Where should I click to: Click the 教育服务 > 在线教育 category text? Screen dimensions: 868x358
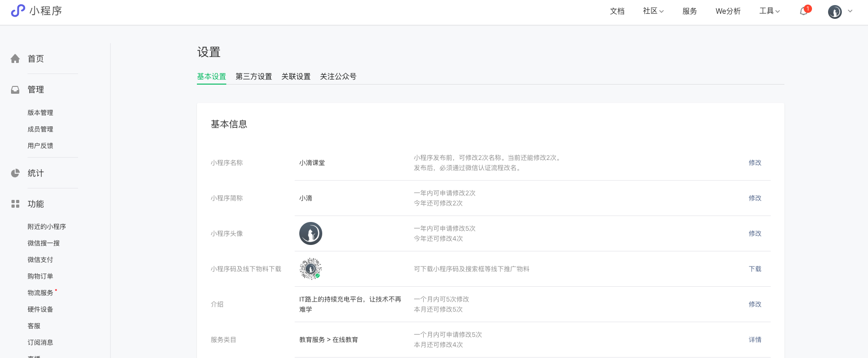[329, 340]
